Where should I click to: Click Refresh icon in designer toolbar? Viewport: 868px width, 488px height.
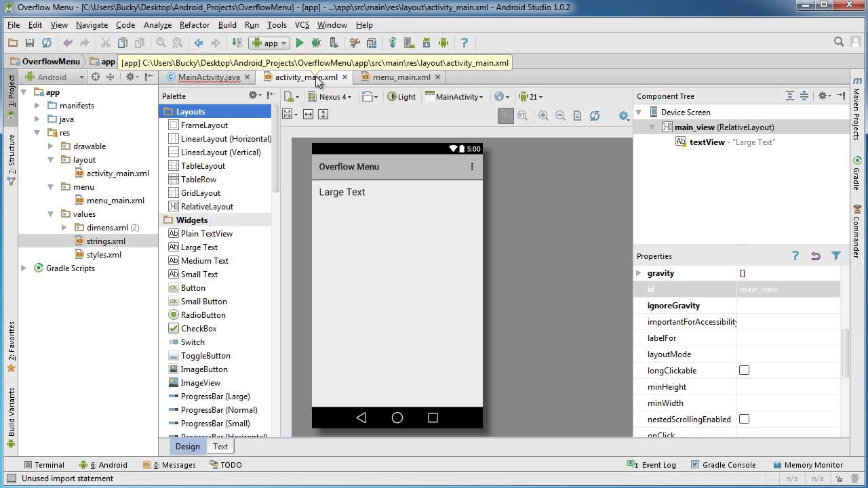[595, 116]
